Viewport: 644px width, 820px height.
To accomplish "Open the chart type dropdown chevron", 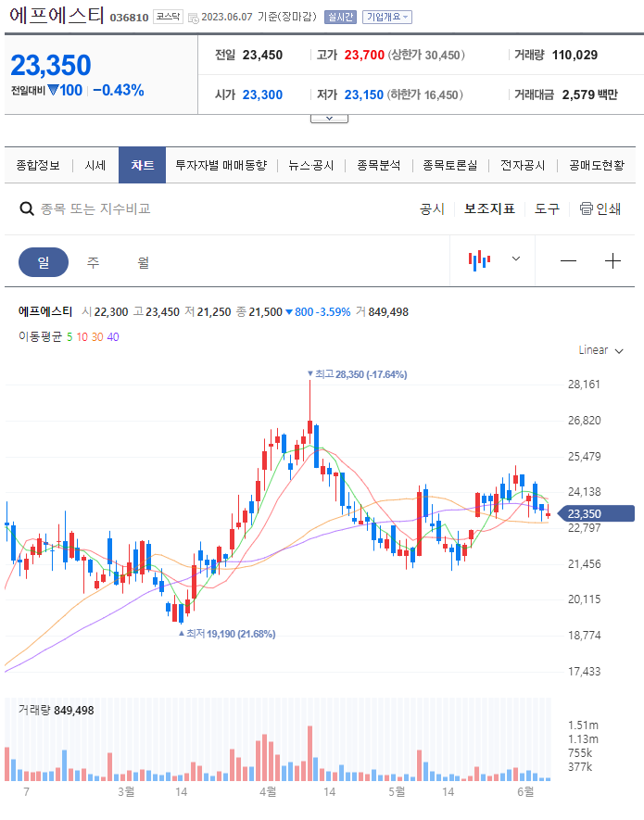I will 516,259.
